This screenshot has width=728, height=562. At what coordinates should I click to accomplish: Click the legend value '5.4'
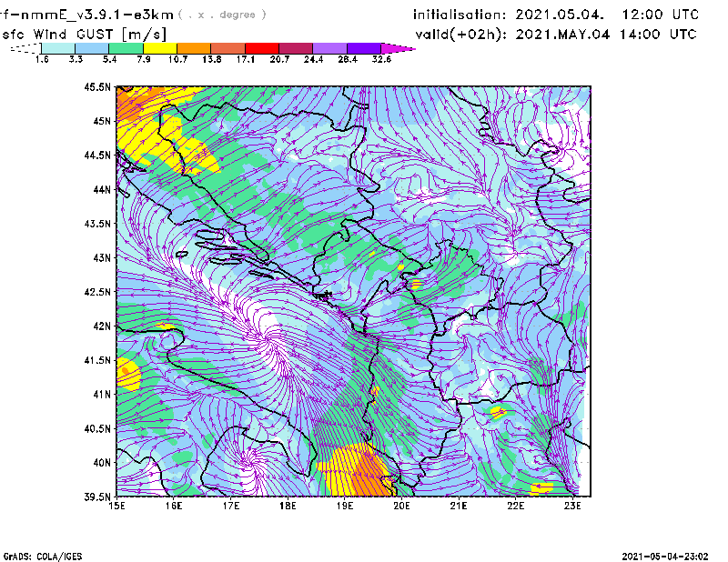pos(109,59)
